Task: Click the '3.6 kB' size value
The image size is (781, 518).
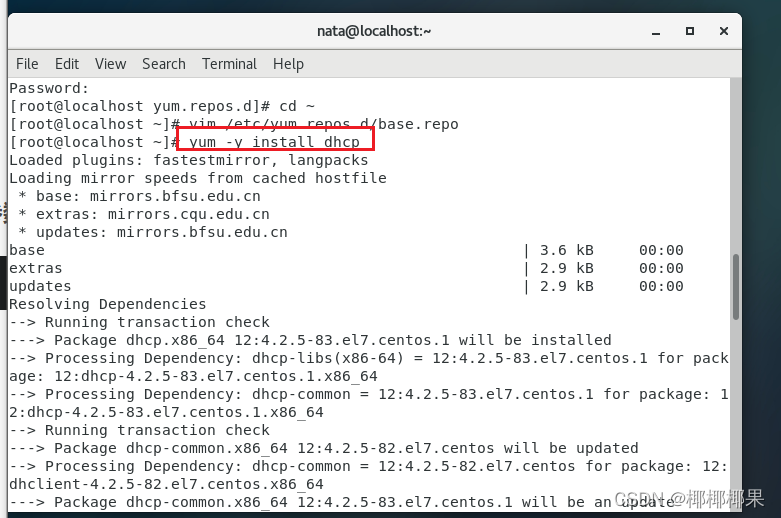Action: click(x=567, y=250)
